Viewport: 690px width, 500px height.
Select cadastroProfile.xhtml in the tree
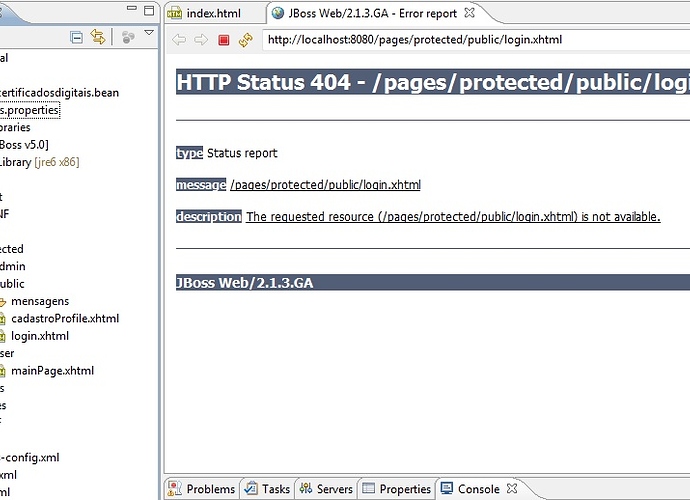65,319
